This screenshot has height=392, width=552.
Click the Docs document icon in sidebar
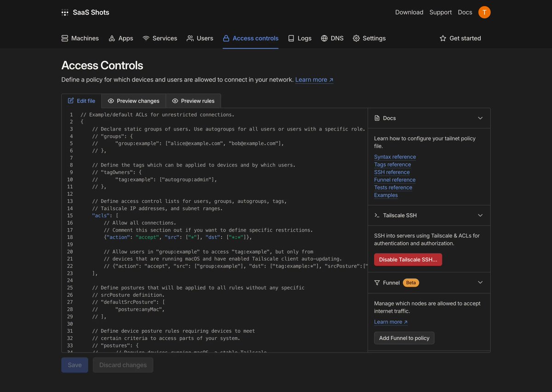point(377,118)
